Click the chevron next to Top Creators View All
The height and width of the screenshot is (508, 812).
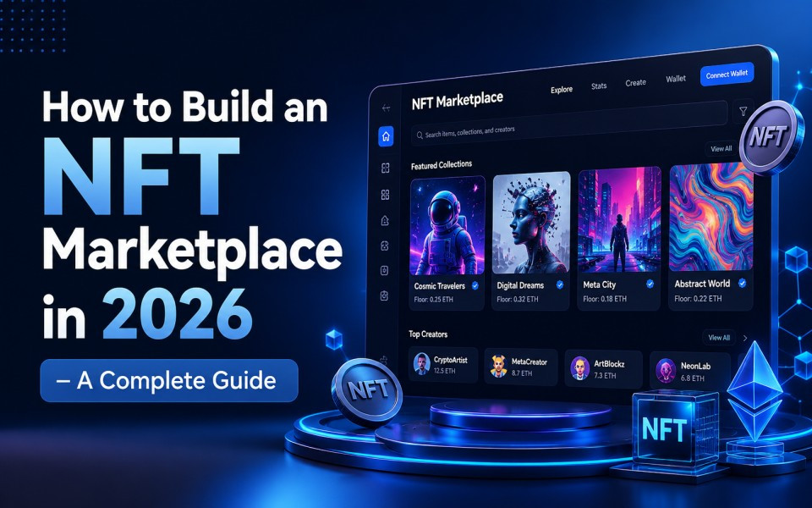tap(745, 338)
